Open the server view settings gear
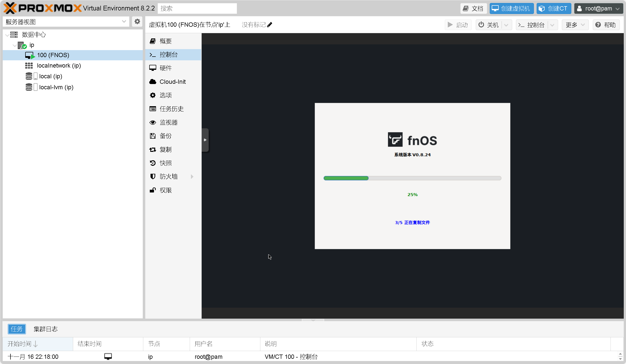Screen dimensions: 626x364 [x=137, y=22]
